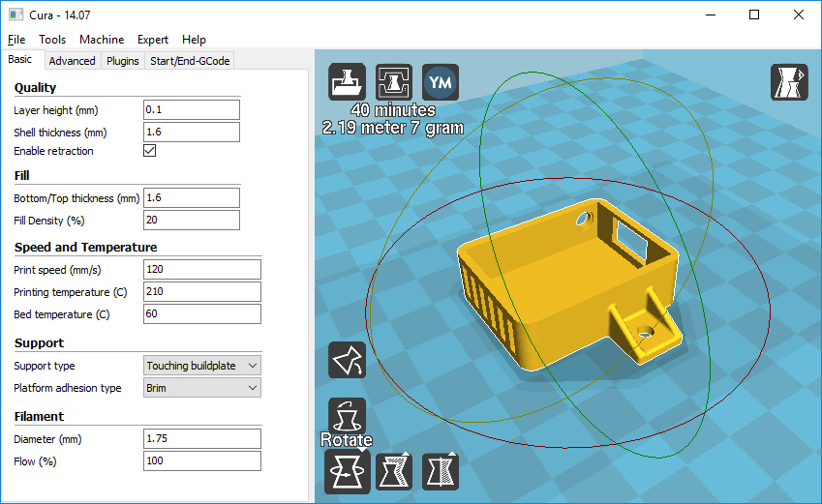Image resolution: width=822 pixels, height=504 pixels.
Task: Maximize the Cura window
Action: 754,15
